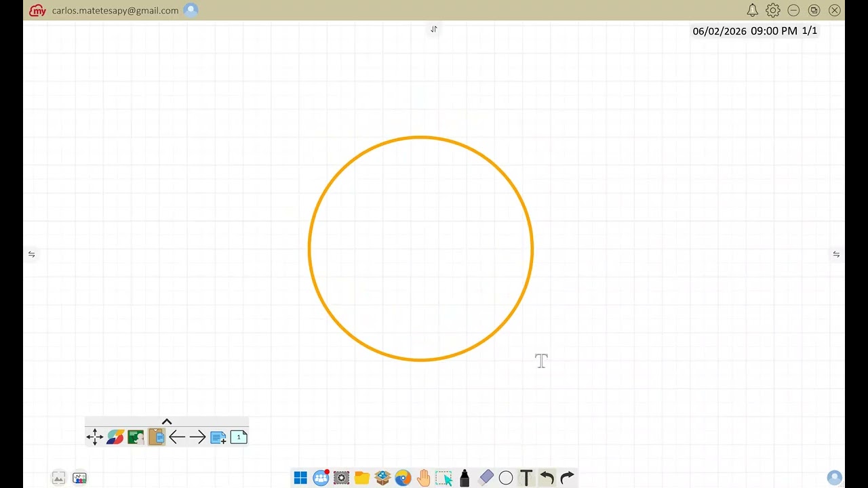Click the redo arrow
Viewport: 868px width, 488px height.
point(567,478)
